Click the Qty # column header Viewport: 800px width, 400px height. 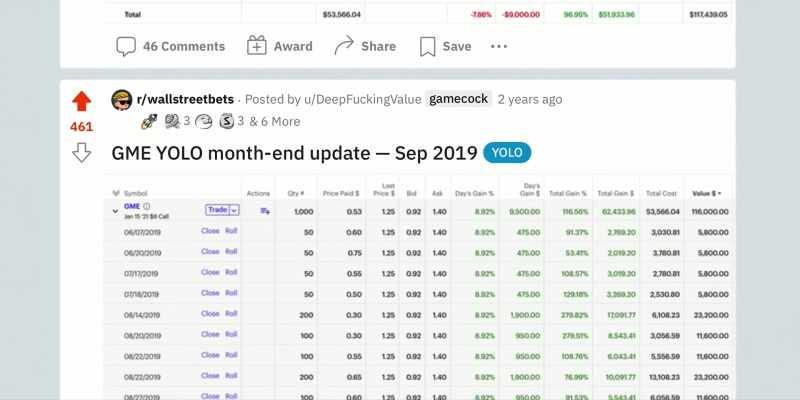296,193
